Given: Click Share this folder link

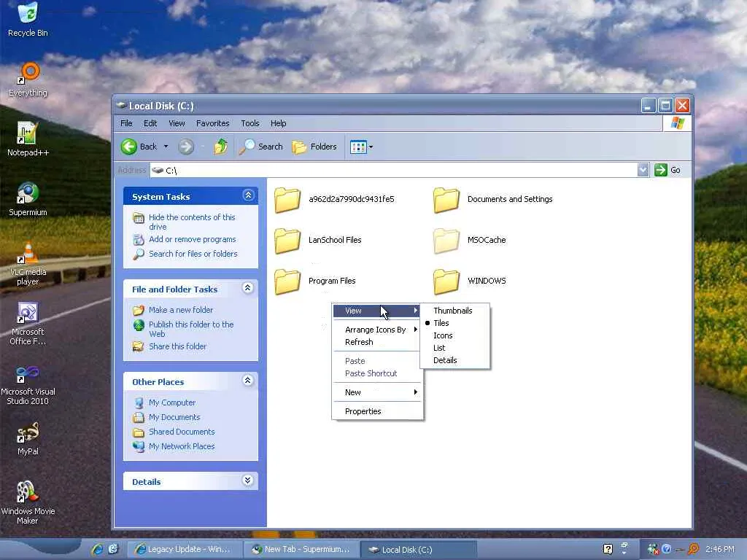Looking at the screenshot, I should pos(178,346).
